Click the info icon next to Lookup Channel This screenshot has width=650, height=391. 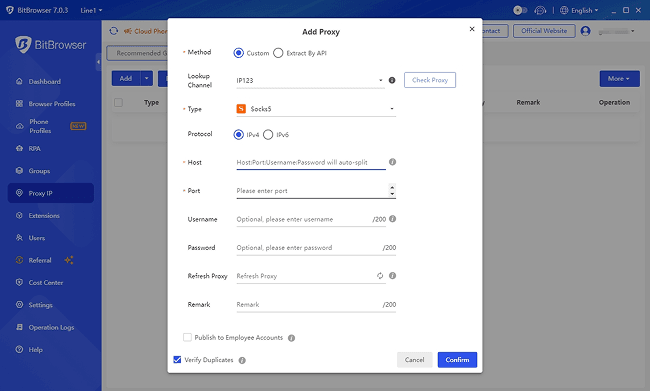tap(392, 80)
